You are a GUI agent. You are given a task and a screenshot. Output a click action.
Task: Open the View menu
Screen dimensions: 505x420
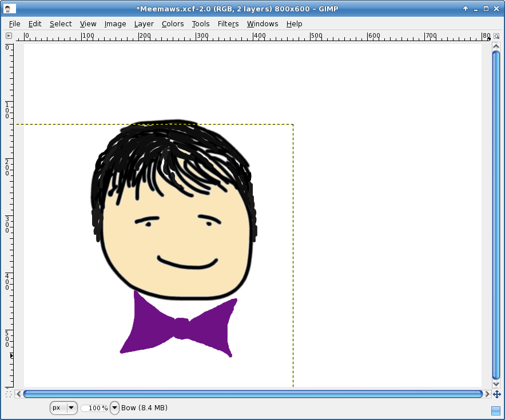[88, 24]
